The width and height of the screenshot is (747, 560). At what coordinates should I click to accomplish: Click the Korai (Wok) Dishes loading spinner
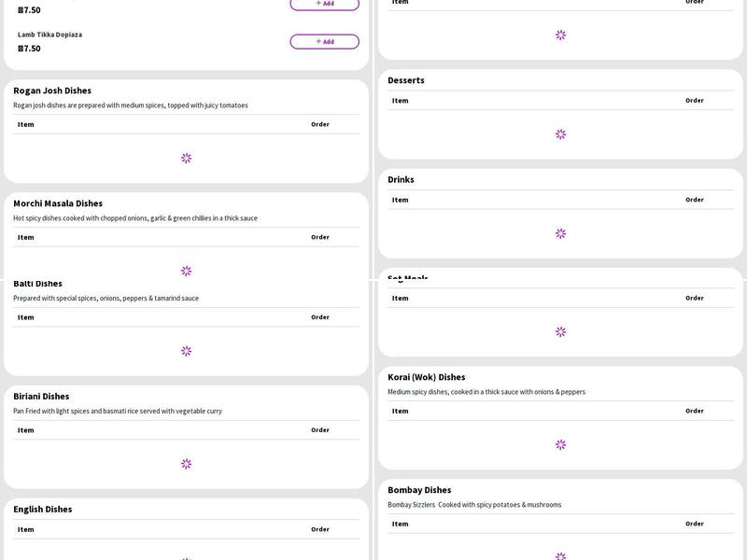pyautogui.click(x=560, y=445)
